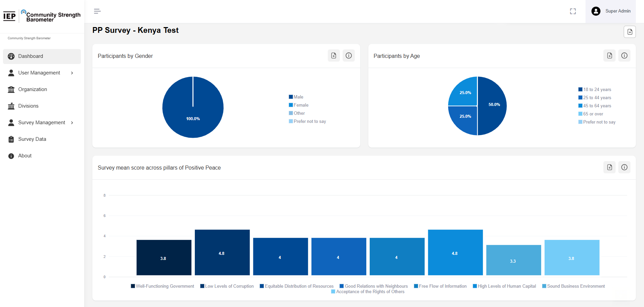The width and height of the screenshot is (644, 307).
Task: Toggle the 18 to 24 years legend entry
Action: pyautogui.click(x=595, y=90)
